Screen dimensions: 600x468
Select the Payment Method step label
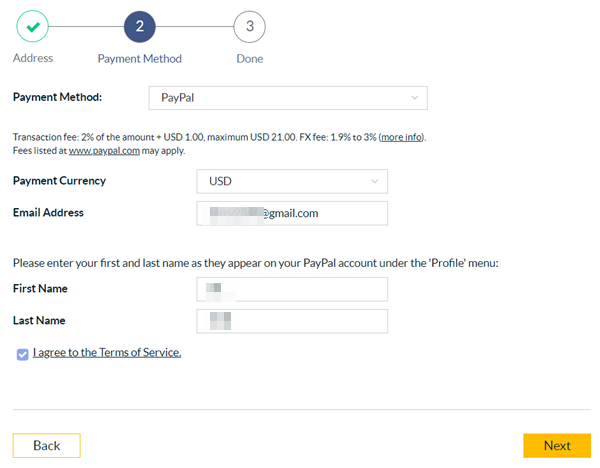click(140, 59)
